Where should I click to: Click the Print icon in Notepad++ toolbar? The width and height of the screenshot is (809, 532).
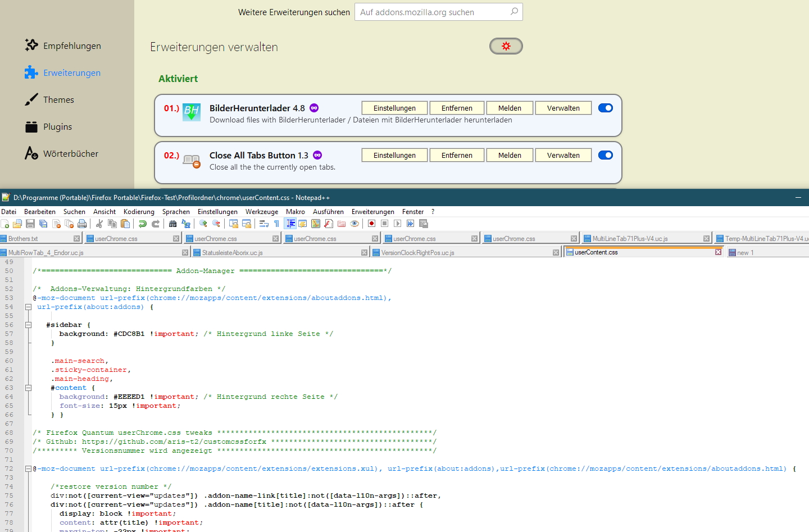tap(82, 224)
